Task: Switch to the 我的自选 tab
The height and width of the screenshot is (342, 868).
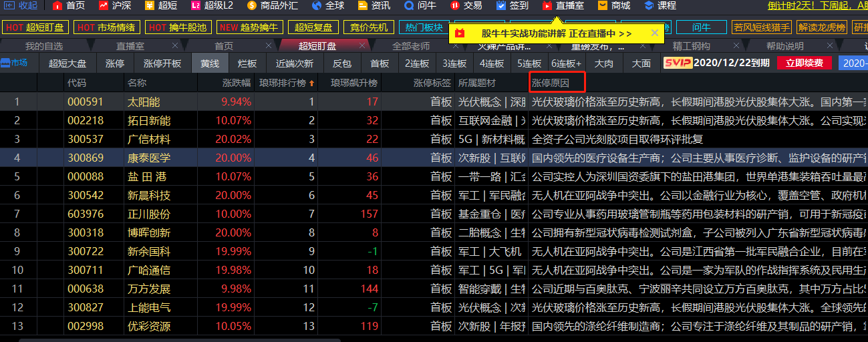Action: click(x=44, y=46)
